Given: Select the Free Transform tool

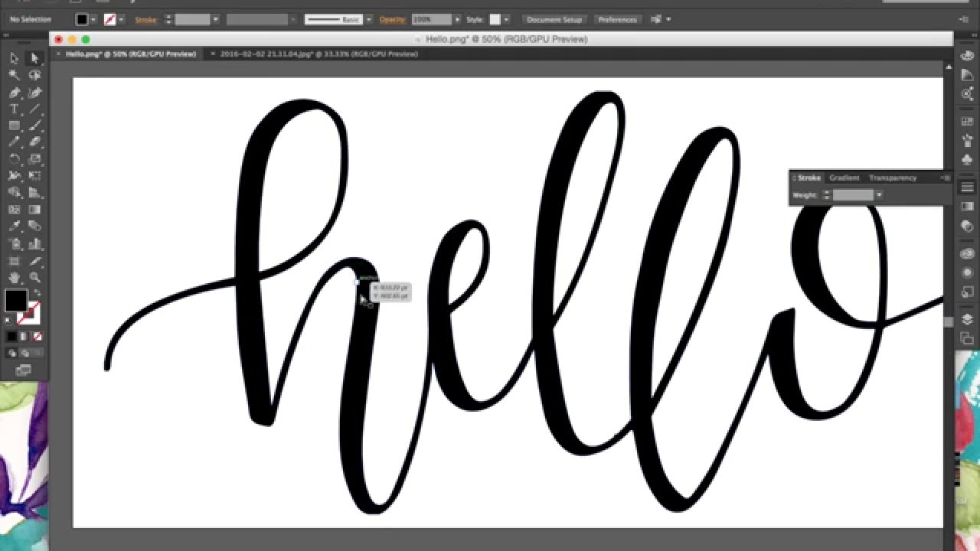Looking at the screenshot, I should coord(34,176).
